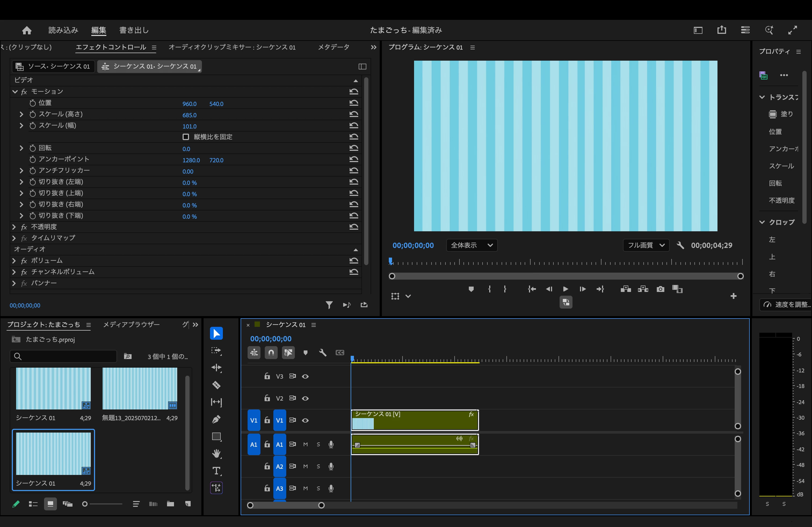Image resolution: width=812 pixels, height=527 pixels.
Task: Select the 無題13 clip thumbnail
Action: (x=140, y=388)
